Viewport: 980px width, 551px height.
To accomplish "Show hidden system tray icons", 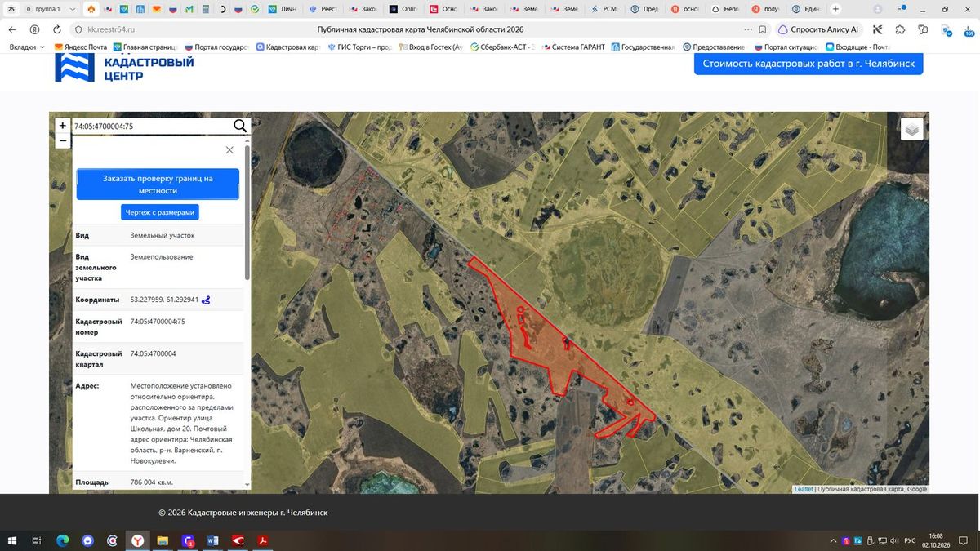I will (x=834, y=540).
